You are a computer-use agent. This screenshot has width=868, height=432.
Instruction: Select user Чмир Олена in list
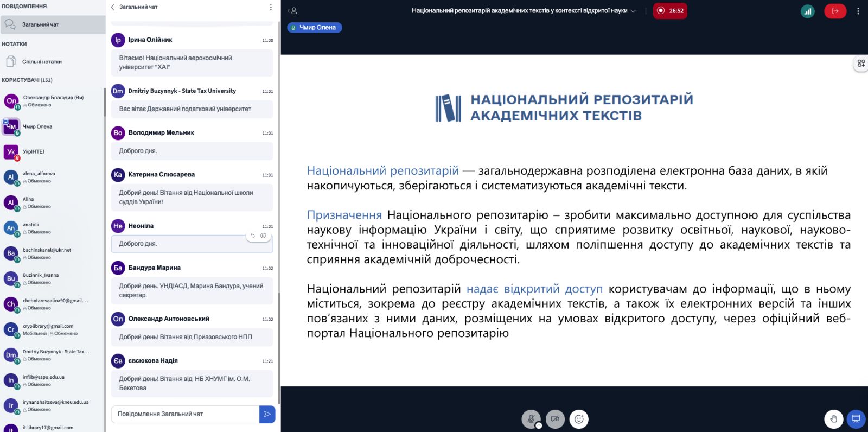pyautogui.click(x=52, y=126)
